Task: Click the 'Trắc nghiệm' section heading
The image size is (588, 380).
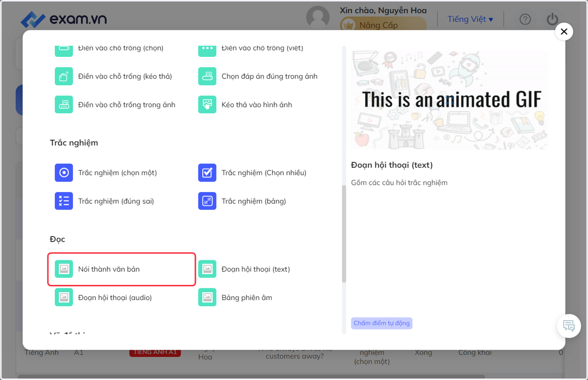Action: [x=74, y=143]
